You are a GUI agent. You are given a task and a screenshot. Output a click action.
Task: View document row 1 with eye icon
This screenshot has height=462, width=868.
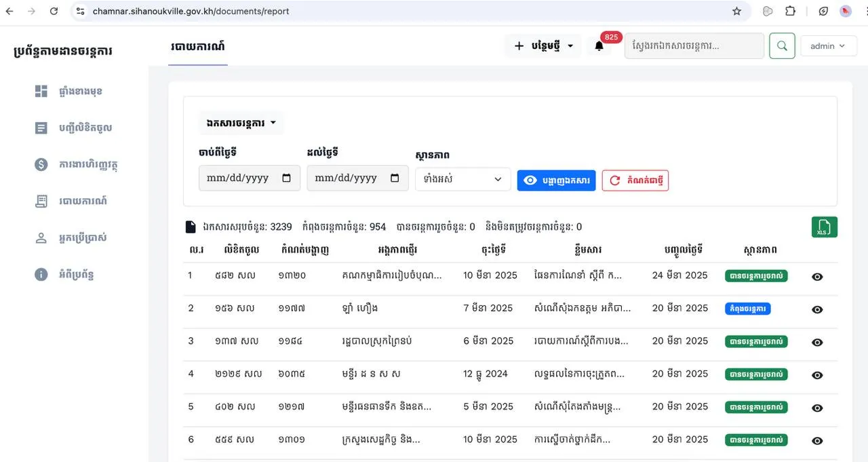point(817,277)
